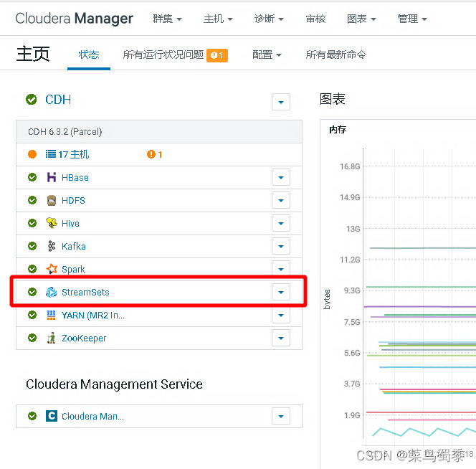Click the Cloudera Manager logo
This screenshot has width=476, height=469.
74,19
